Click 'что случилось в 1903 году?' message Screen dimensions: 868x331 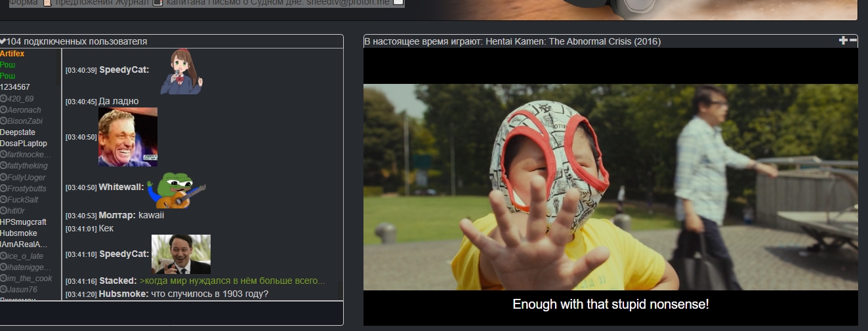click(210, 294)
